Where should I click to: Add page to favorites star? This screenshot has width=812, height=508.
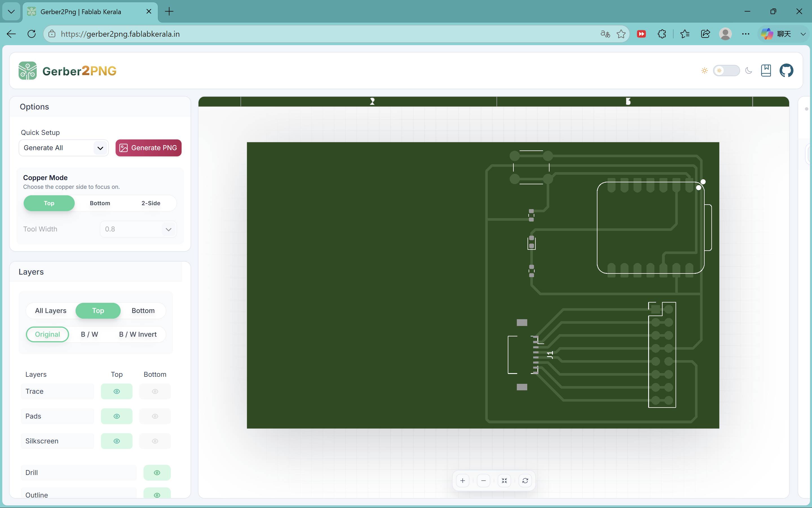[x=621, y=34]
